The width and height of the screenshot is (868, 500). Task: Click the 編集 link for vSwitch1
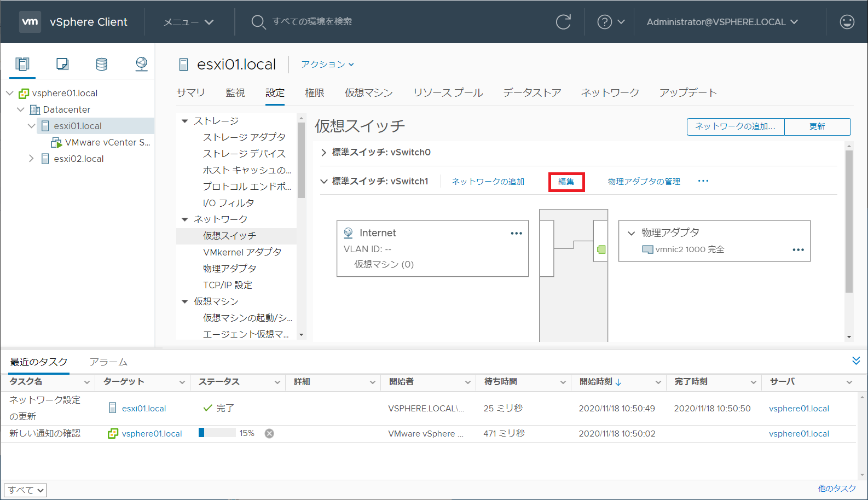pyautogui.click(x=566, y=182)
